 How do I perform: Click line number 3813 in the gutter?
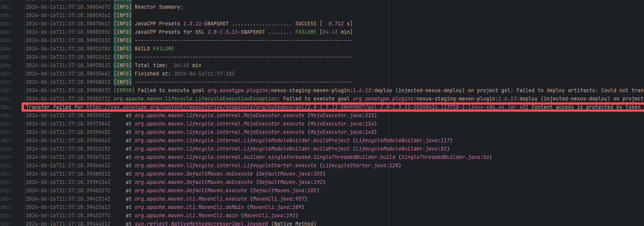[x=6, y=107]
